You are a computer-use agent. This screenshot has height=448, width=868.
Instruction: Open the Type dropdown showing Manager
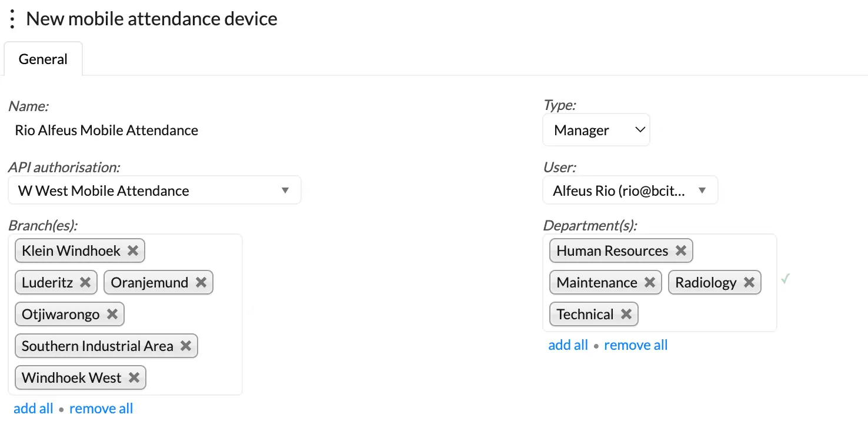[x=596, y=130]
